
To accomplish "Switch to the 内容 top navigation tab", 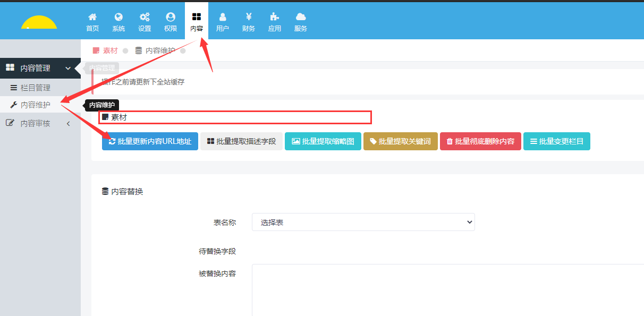I will coord(197,22).
